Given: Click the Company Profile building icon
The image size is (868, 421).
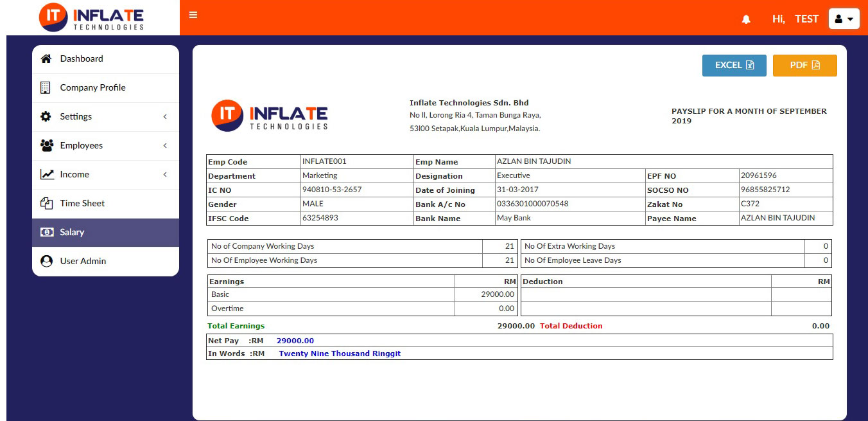Looking at the screenshot, I should [46, 88].
